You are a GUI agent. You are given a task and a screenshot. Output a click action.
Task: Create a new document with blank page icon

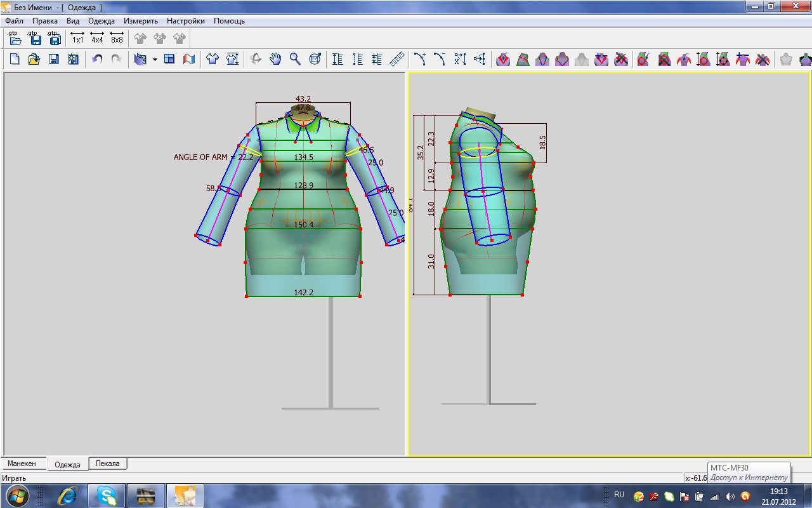tap(15, 59)
